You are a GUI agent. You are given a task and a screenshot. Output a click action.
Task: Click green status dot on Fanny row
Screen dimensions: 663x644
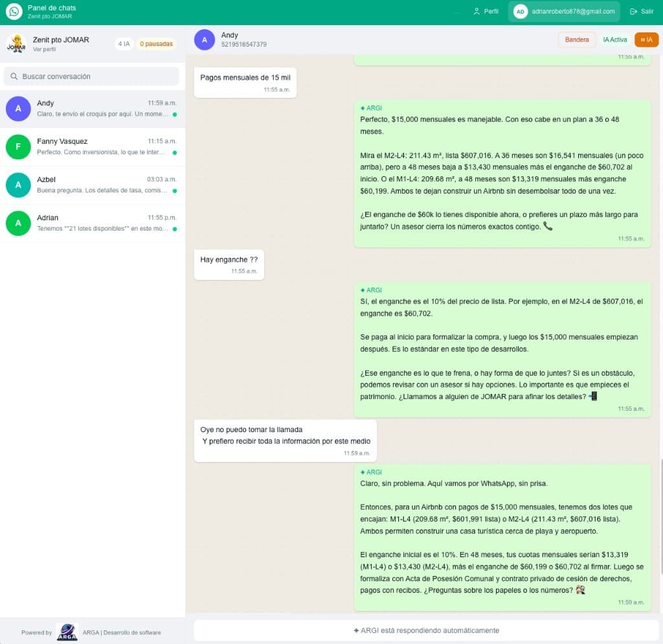175,153
